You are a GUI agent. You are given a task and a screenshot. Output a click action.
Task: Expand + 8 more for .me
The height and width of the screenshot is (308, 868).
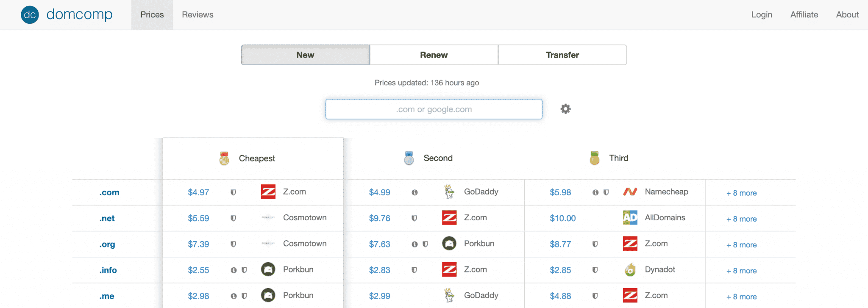742,297
